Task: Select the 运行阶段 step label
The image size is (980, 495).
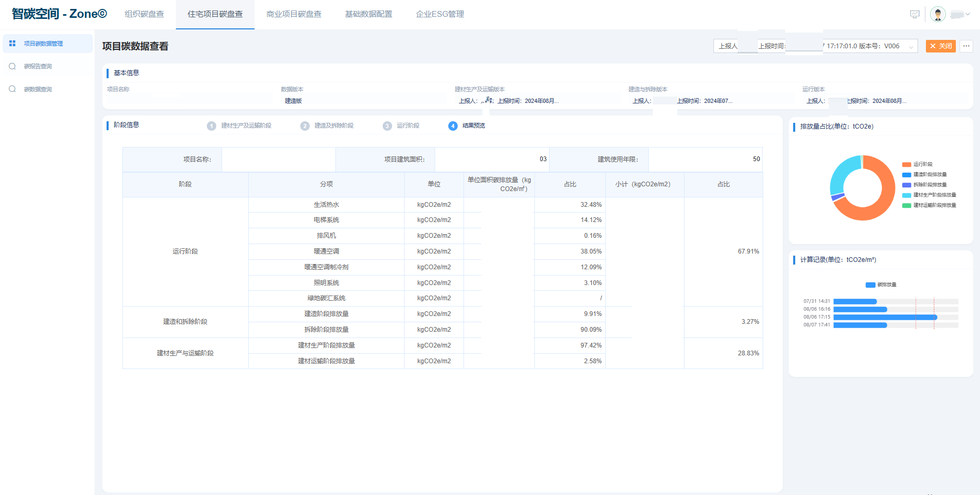Action: click(x=408, y=126)
